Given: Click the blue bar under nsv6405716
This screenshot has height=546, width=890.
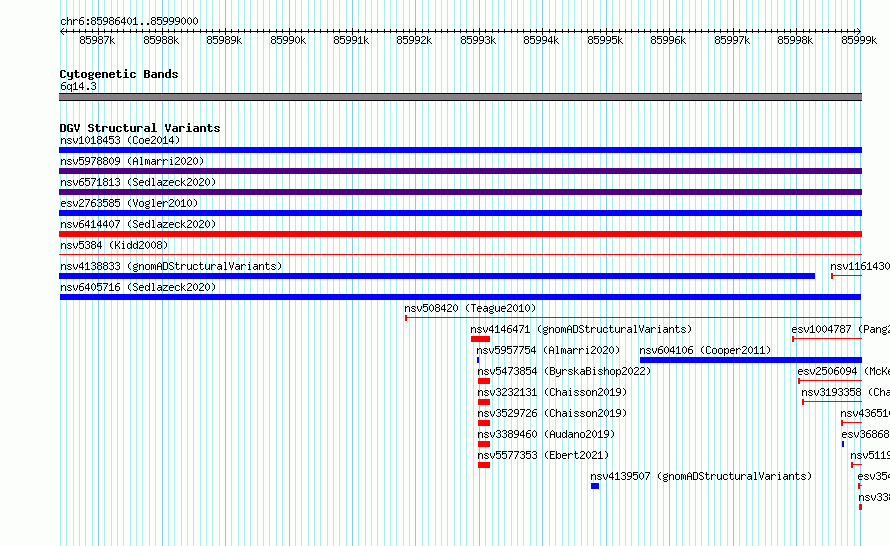Looking at the screenshot, I should coord(460,297).
